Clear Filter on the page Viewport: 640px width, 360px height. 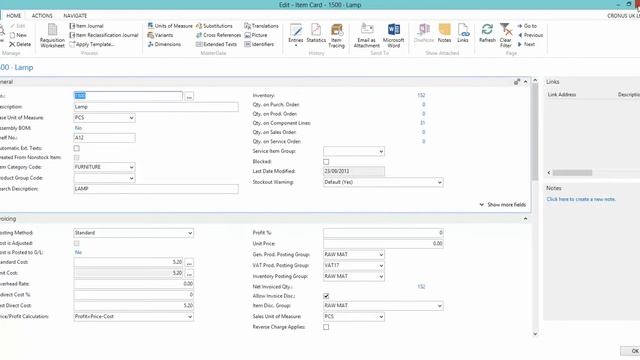coord(505,36)
